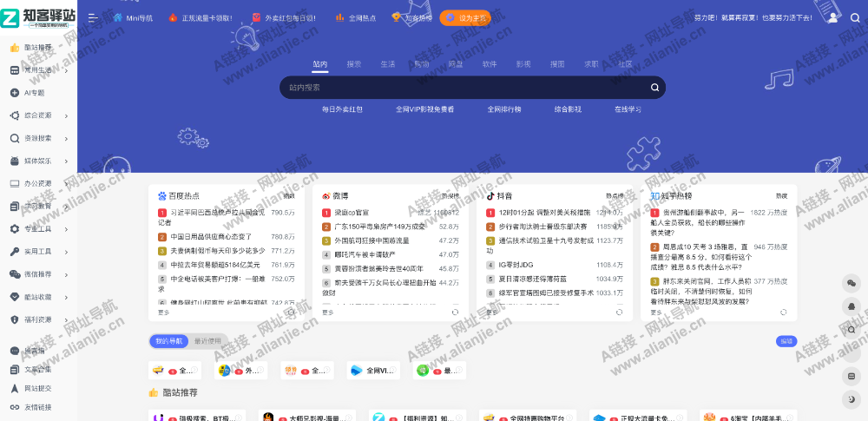Open the user account icon in header
Screen dimensions: 868x421
click(x=833, y=17)
